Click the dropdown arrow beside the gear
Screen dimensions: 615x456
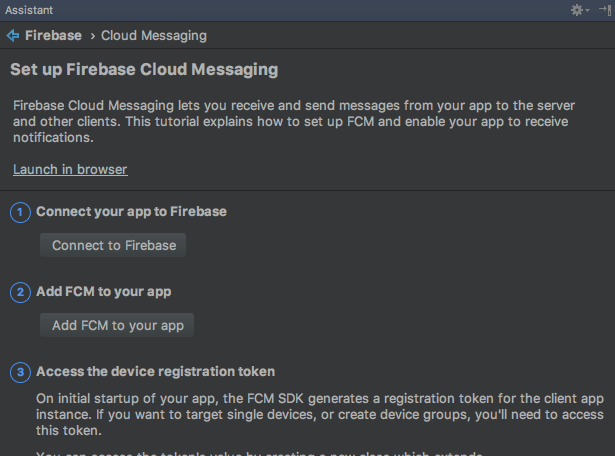(x=587, y=10)
